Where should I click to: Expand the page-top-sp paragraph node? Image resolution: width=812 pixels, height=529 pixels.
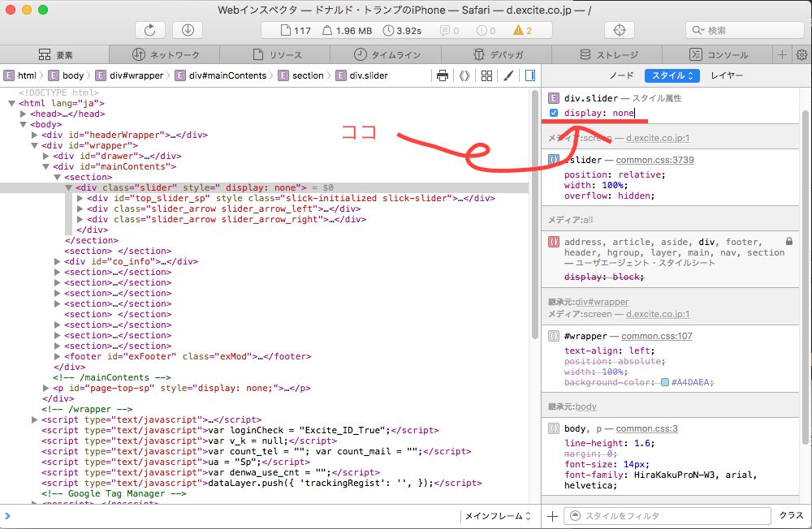point(45,388)
